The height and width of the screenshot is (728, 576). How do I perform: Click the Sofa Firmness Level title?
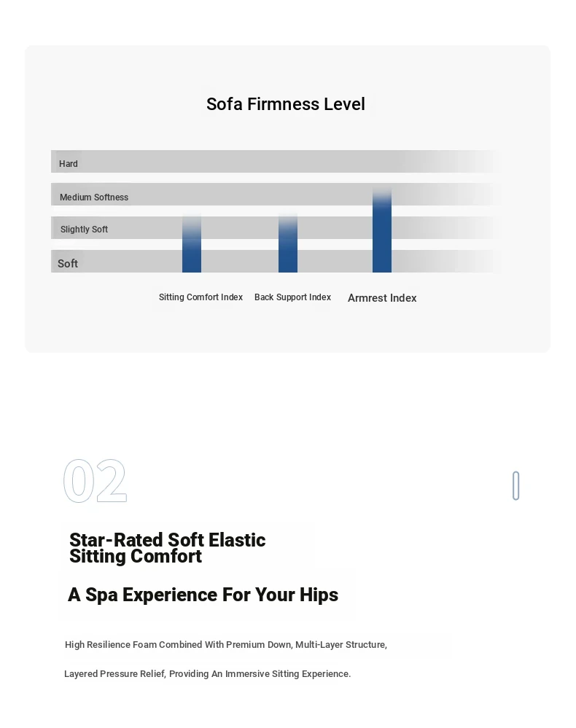click(286, 104)
